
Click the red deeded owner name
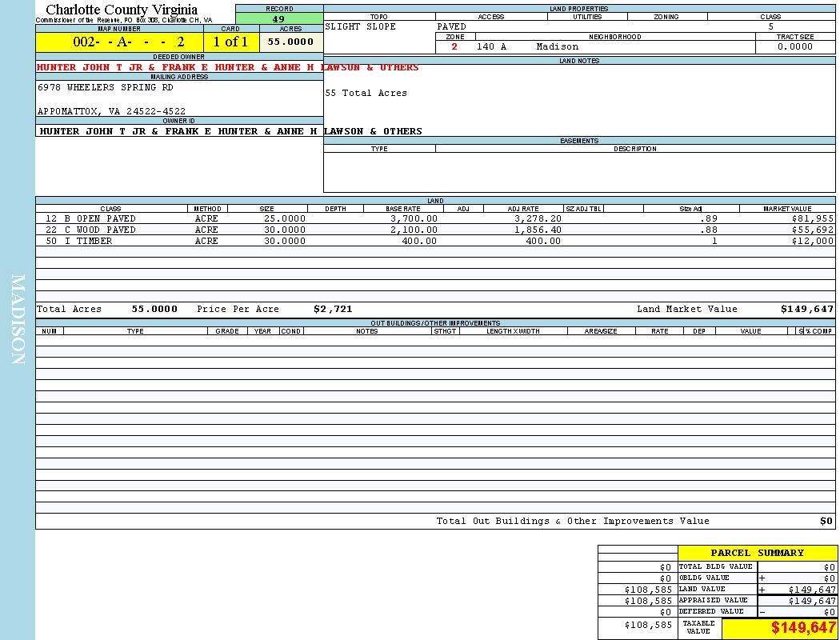pyautogui.click(x=227, y=68)
